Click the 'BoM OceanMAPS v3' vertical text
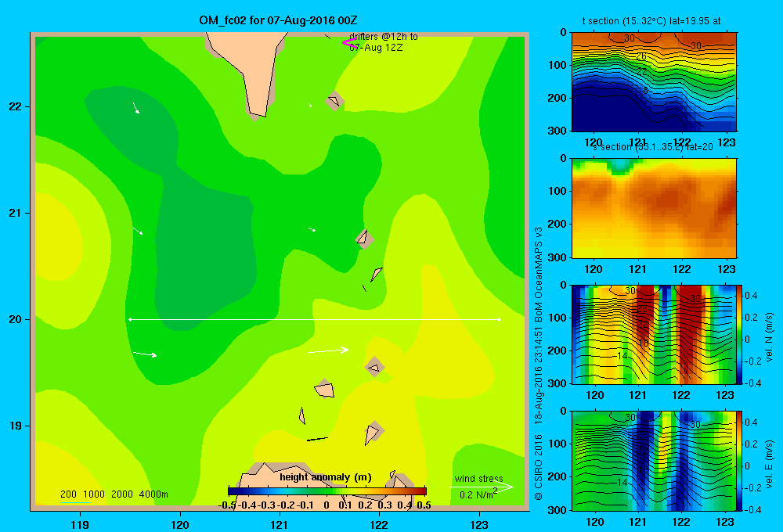Image resolution: width=783 pixels, height=532 pixels. [x=539, y=274]
